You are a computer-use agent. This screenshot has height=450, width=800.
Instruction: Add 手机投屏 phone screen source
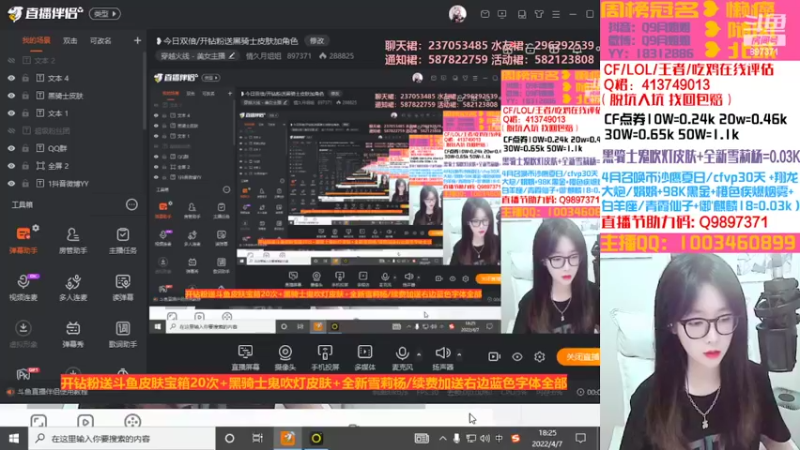(324, 357)
